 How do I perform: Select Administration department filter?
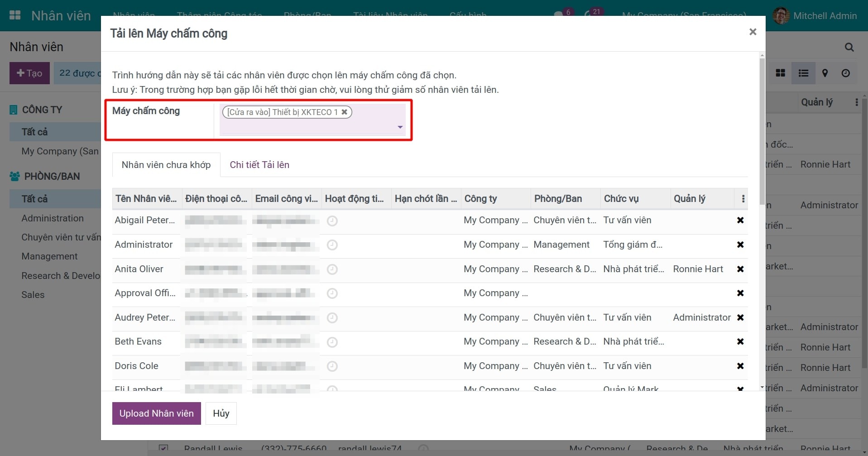[x=53, y=218]
